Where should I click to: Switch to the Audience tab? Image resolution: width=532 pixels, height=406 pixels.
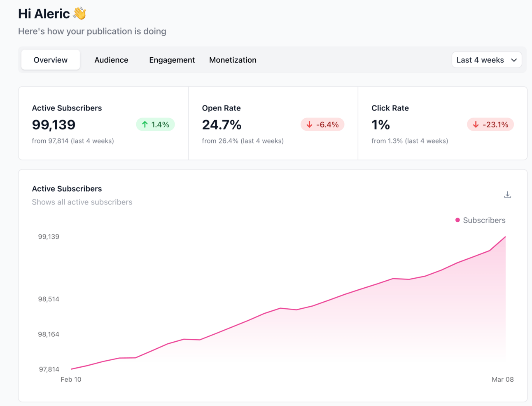coord(111,60)
